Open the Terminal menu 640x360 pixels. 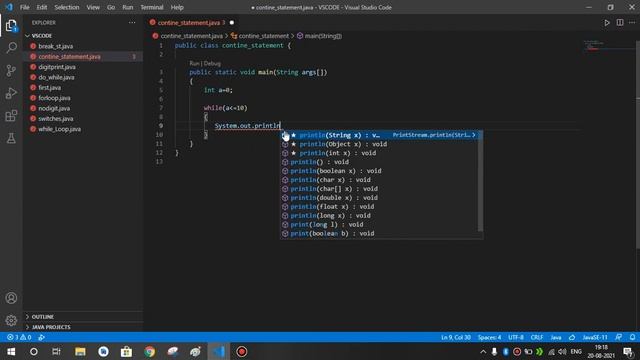(152, 7)
